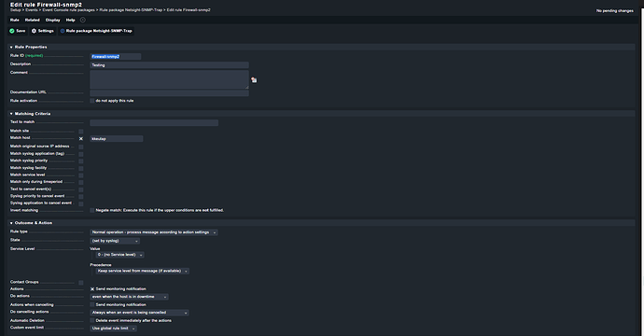Click the Events breadcrumb link

click(x=31, y=10)
